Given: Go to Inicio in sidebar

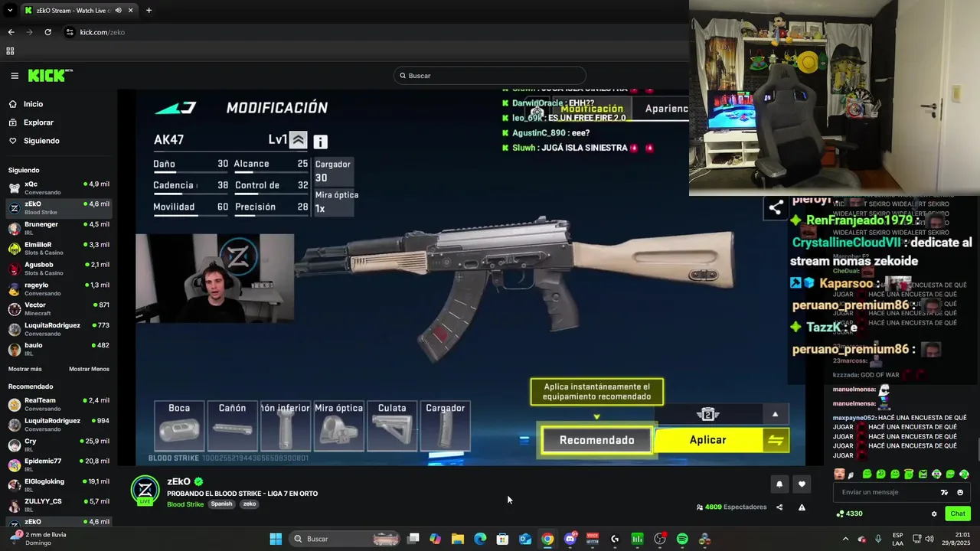Looking at the screenshot, I should click(x=33, y=104).
